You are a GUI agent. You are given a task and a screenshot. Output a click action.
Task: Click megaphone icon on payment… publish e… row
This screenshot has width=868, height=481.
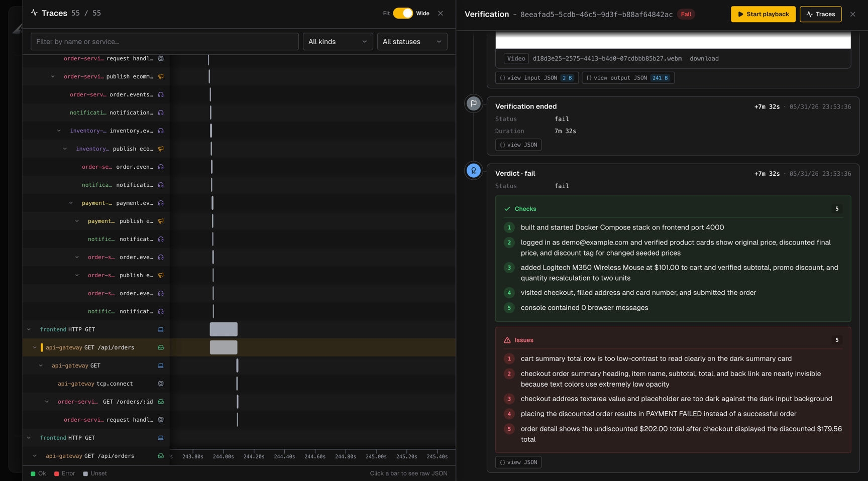(x=161, y=221)
